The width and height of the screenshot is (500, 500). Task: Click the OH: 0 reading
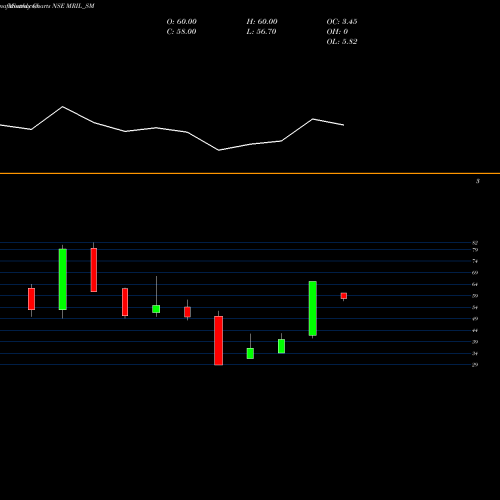click(x=337, y=32)
